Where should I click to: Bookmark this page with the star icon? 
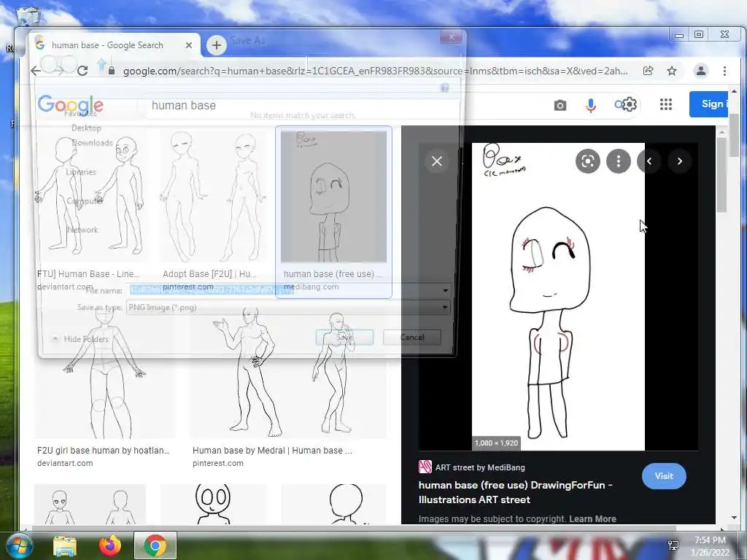(672, 71)
